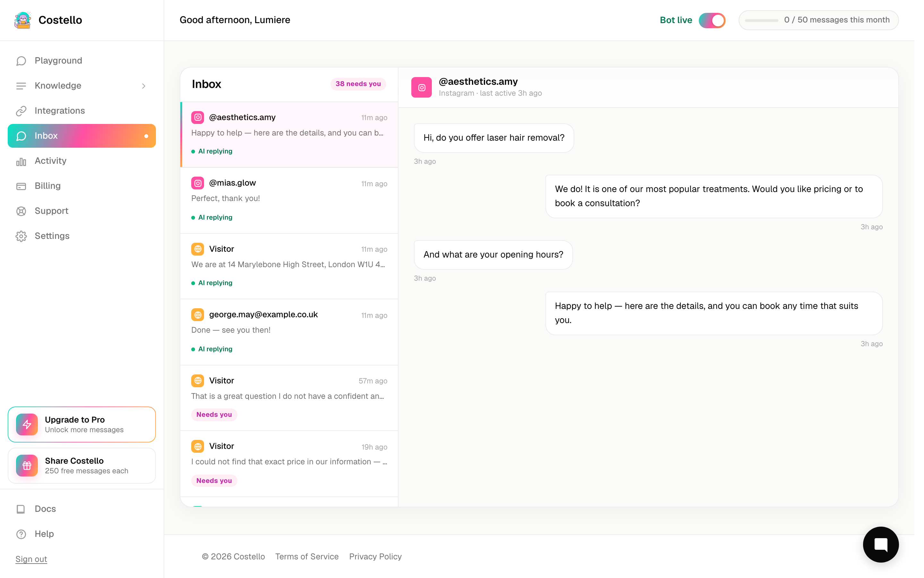Open the Support page
Image resolution: width=924 pixels, height=578 pixels.
82,211
